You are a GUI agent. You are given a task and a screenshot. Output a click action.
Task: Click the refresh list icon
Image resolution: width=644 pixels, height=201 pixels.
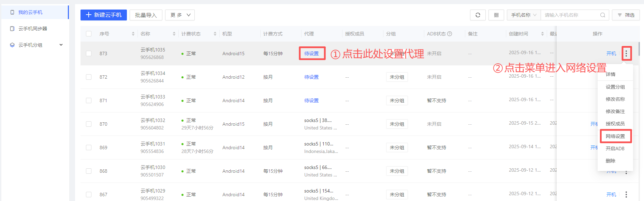pos(478,15)
